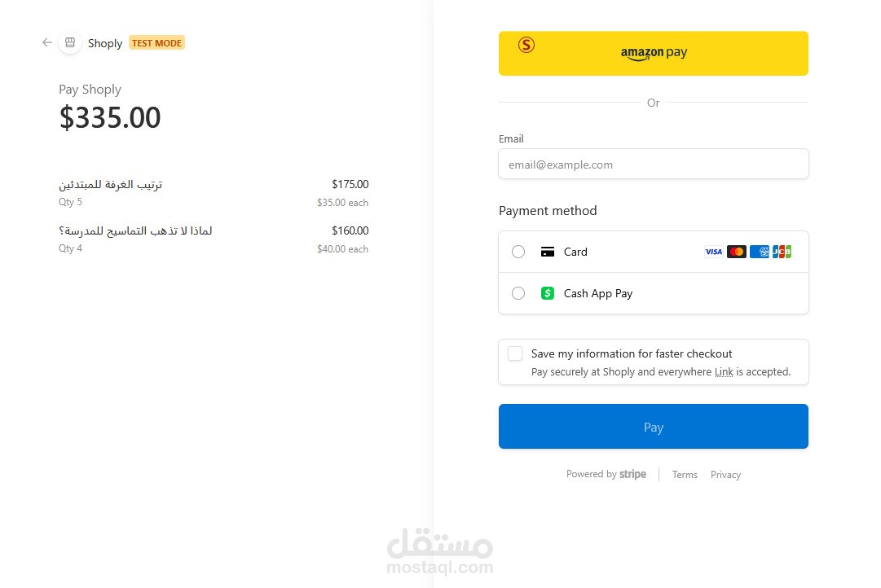881x588 pixels.
Task: Click the back arrow icon
Action: 47,42
